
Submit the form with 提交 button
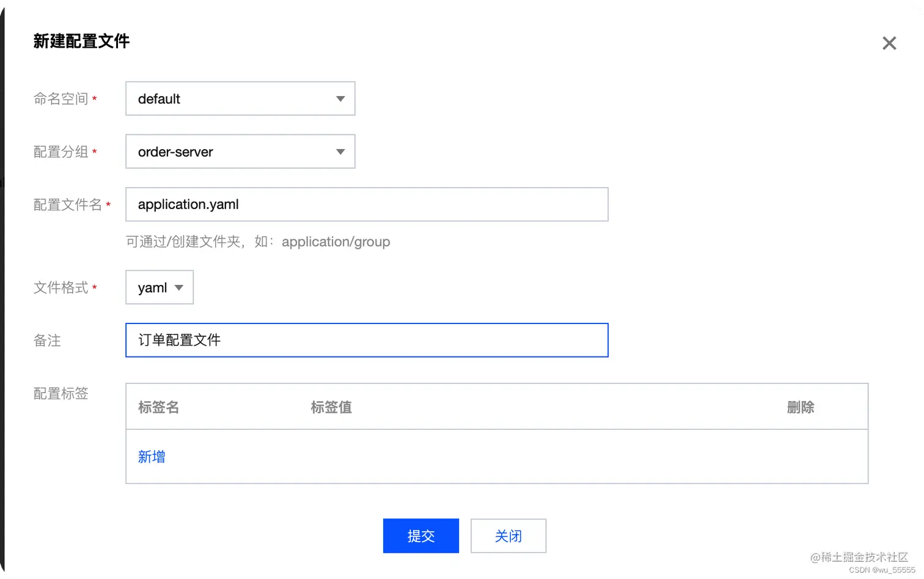pyautogui.click(x=420, y=536)
